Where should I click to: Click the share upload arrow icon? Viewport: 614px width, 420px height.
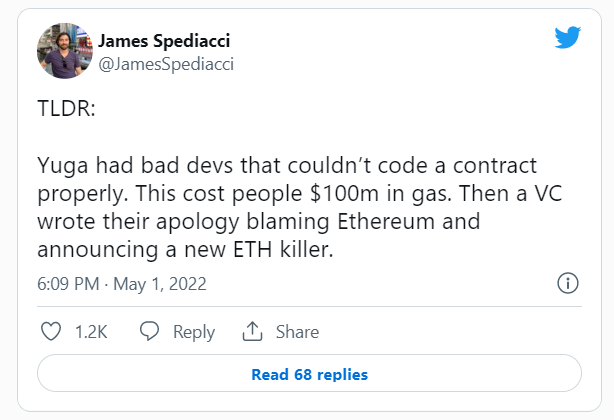(x=252, y=331)
